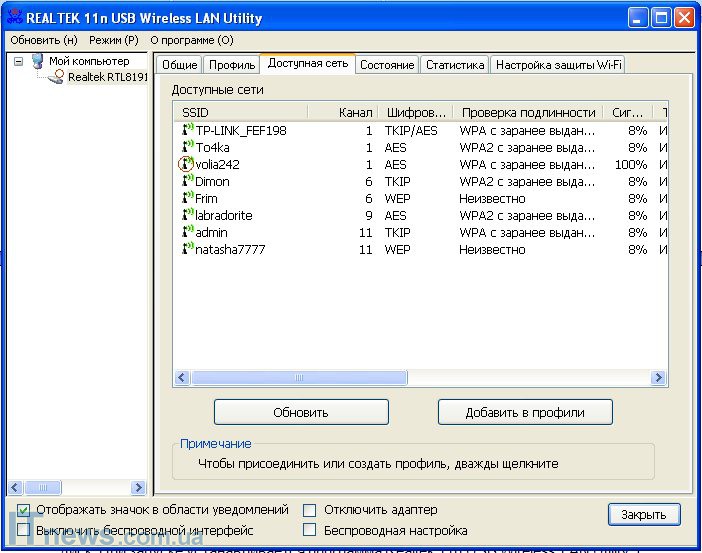The image size is (702, 553).
Task: Sort by the Шифров... column header
Action: pyautogui.click(x=415, y=112)
